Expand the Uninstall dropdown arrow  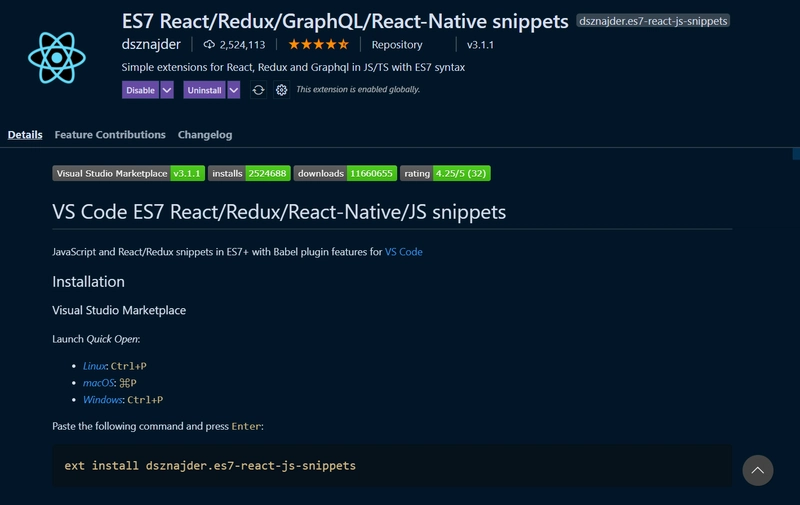coord(234,90)
